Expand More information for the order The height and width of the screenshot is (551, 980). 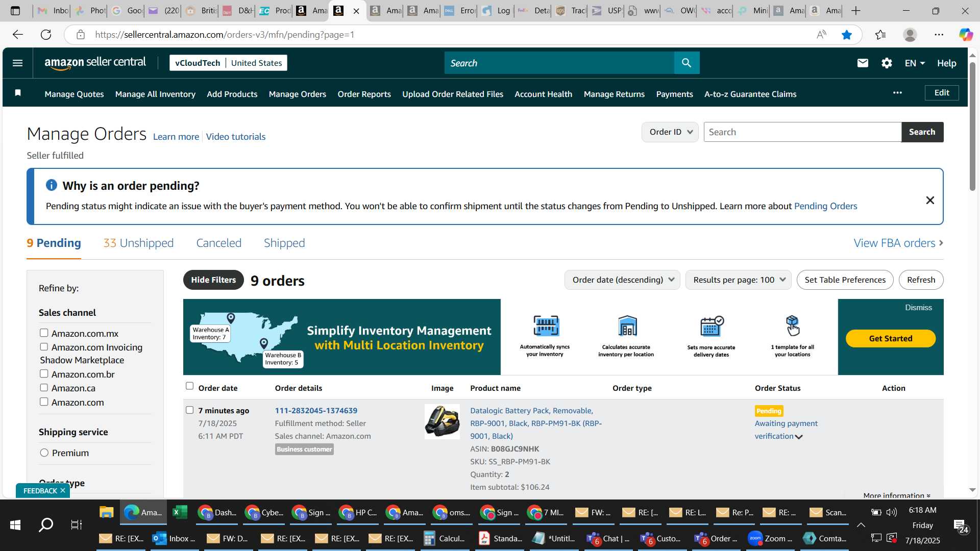point(897,495)
